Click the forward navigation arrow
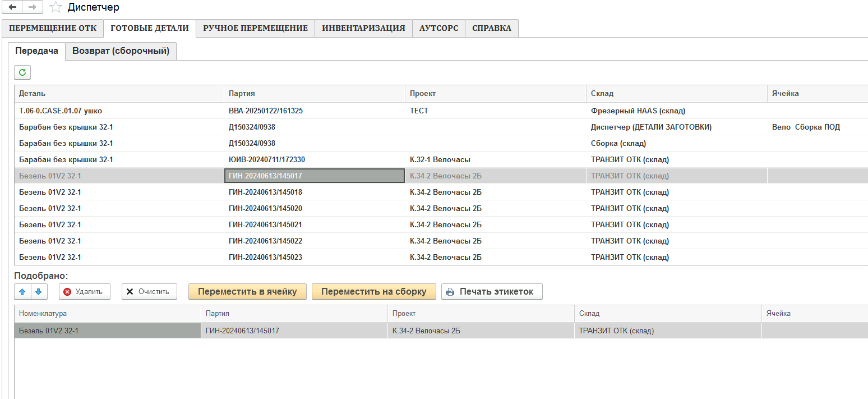 pos(33,7)
